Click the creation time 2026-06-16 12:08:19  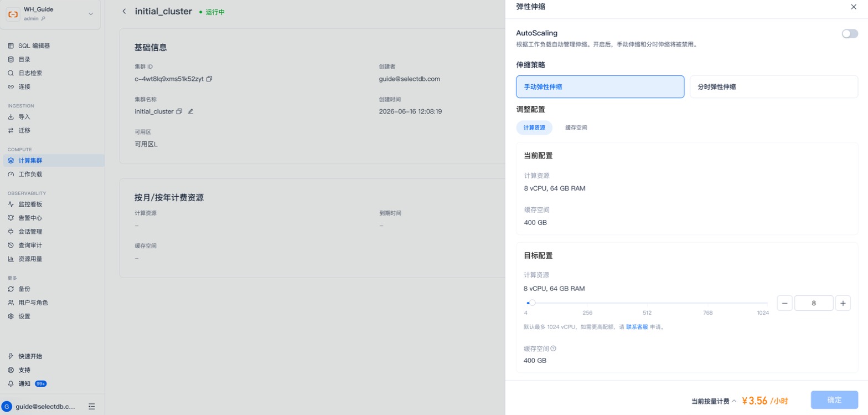pyautogui.click(x=410, y=111)
